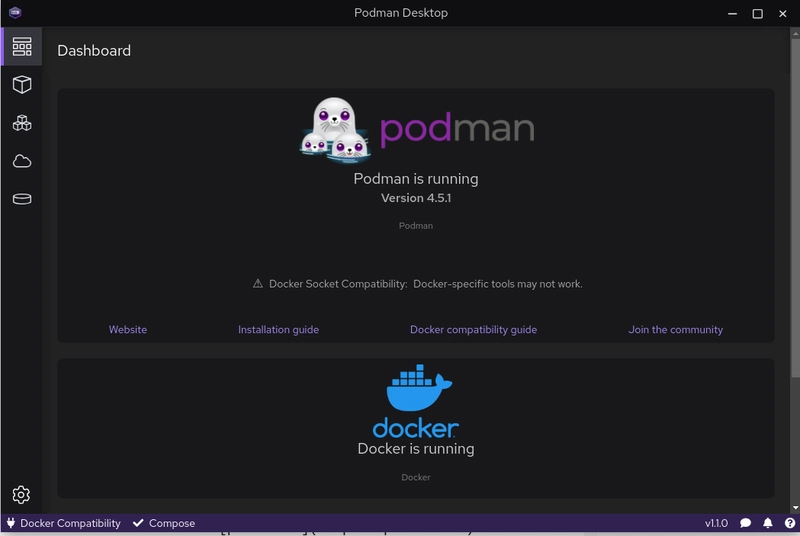The width and height of the screenshot is (800, 536).
Task: Click Docker Compatibility status bar label
Action: [x=70, y=523]
